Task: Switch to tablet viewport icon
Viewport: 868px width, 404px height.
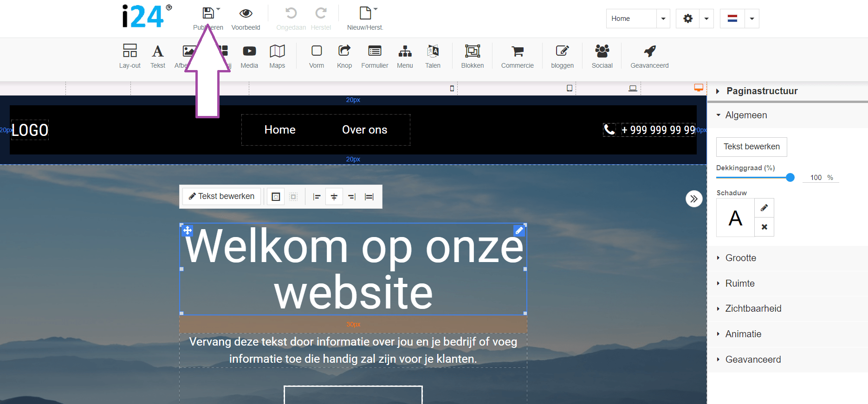Action: (570, 88)
